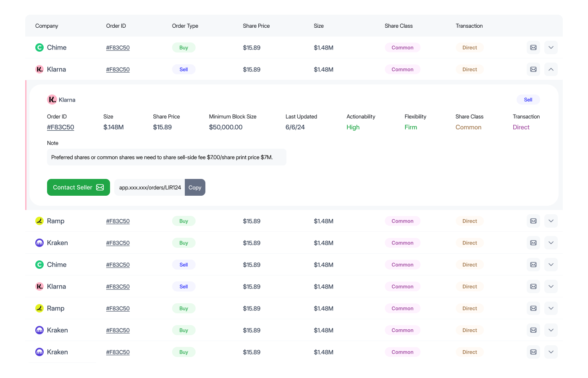This screenshot has height=378, width=588.
Task: Click the Klarna logo in the collapsed Klarna row
Action: click(x=39, y=286)
